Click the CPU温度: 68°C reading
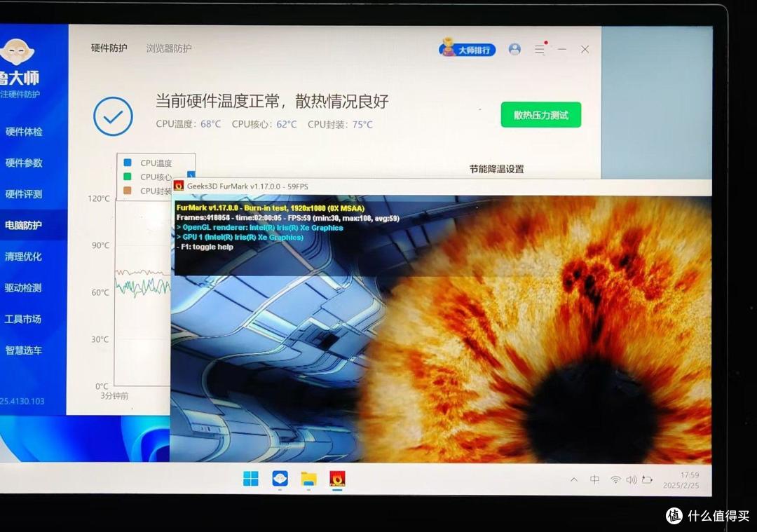 pyautogui.click(x=189, y=124)
